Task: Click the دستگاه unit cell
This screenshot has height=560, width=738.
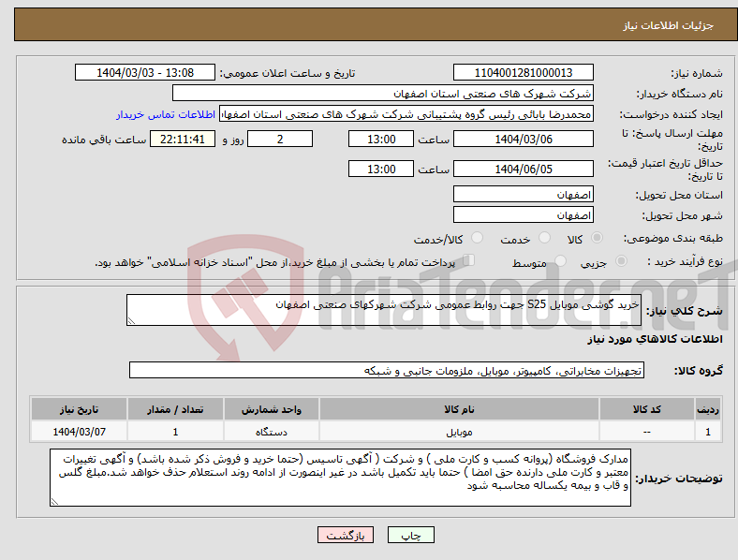Action: (272, 432)
